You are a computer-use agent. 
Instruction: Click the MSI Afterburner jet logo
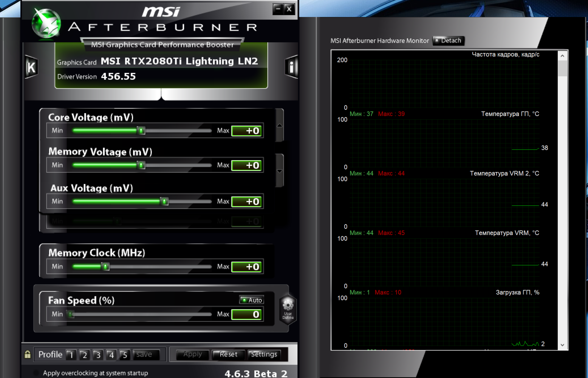[x=46, y=23]
